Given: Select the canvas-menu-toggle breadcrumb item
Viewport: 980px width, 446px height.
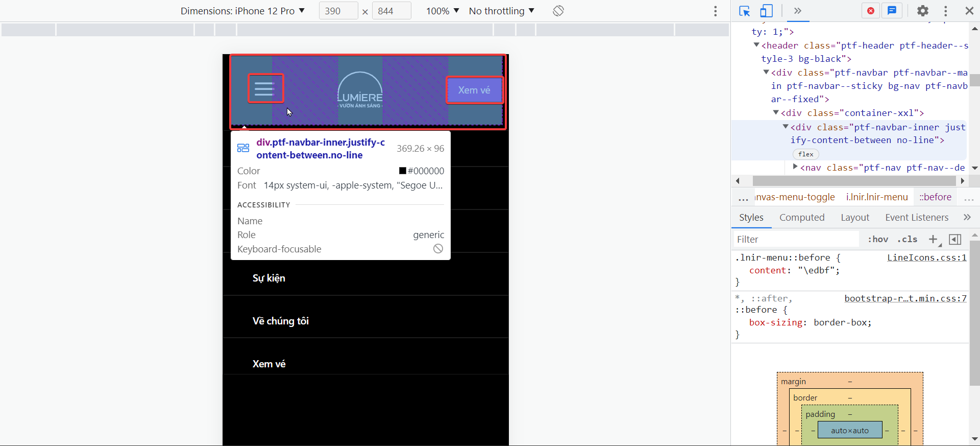Looking at the screenshot, I should [795, 197].
